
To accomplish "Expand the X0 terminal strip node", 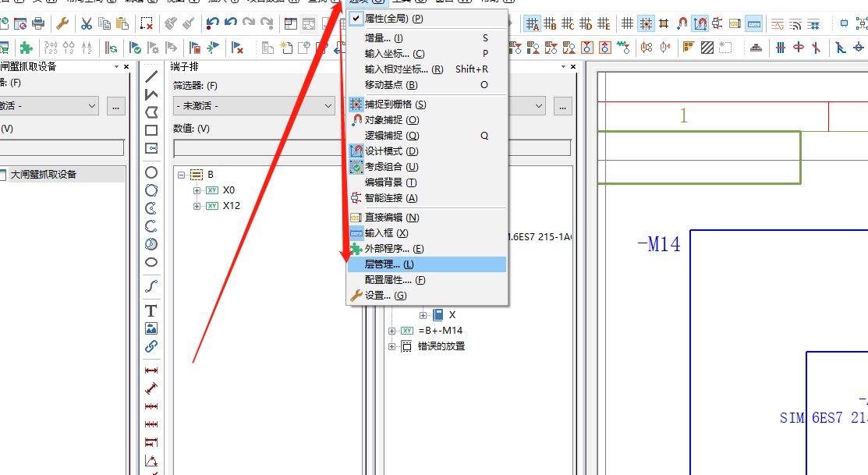I will pos(197,190).
